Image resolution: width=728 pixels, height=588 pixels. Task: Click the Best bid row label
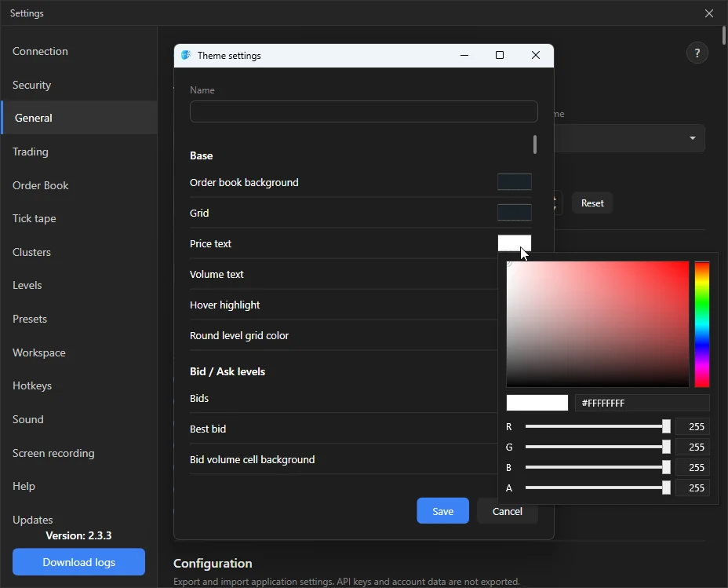point(208,429)
